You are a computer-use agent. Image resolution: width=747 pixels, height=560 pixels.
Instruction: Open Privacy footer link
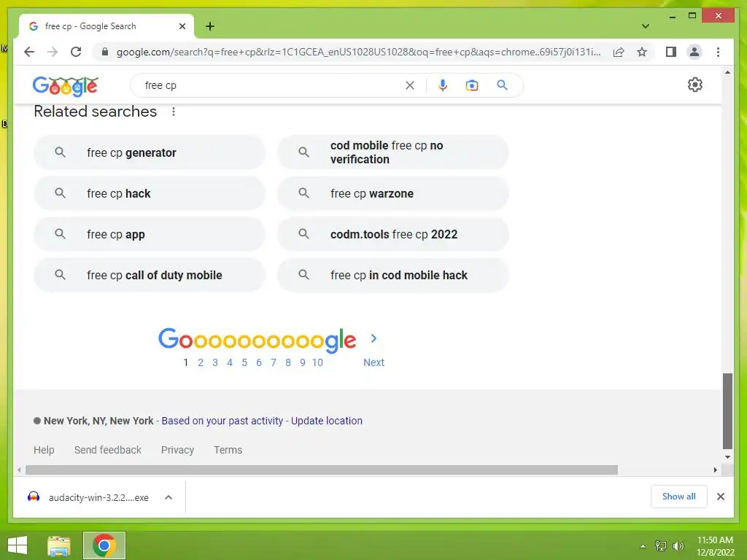[177, 449]
